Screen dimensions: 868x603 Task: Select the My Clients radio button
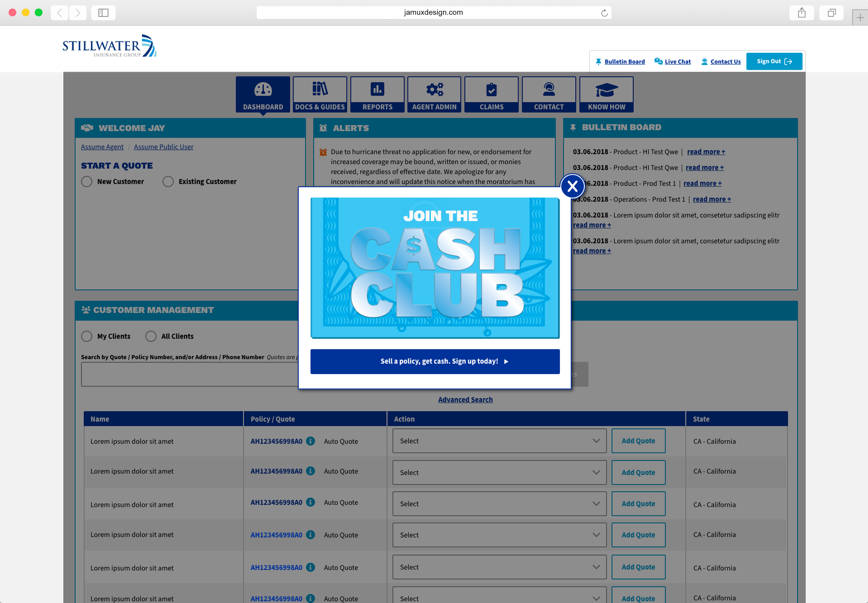pos(87,336)
